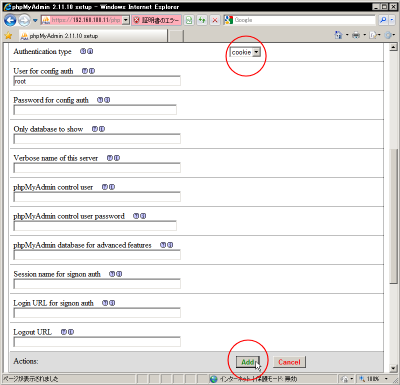
Task: Open second help icon beside Password for config auth
Action: [107, 100]
